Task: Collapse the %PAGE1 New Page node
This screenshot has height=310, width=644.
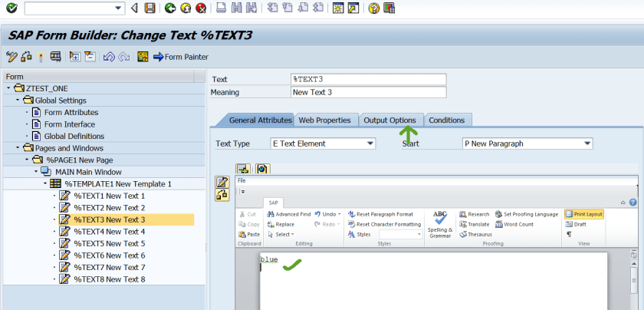Action: [x=27, y=160]
